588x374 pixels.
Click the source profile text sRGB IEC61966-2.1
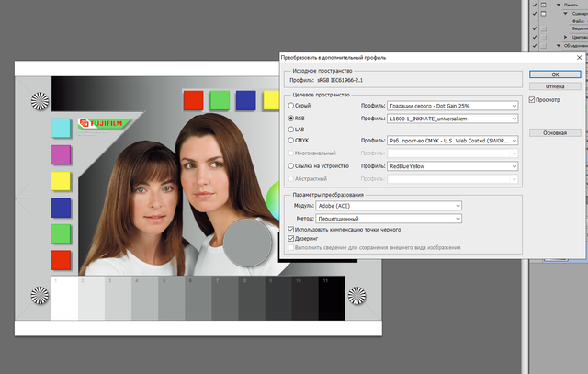pyautogui.click(x=340, y=80)
